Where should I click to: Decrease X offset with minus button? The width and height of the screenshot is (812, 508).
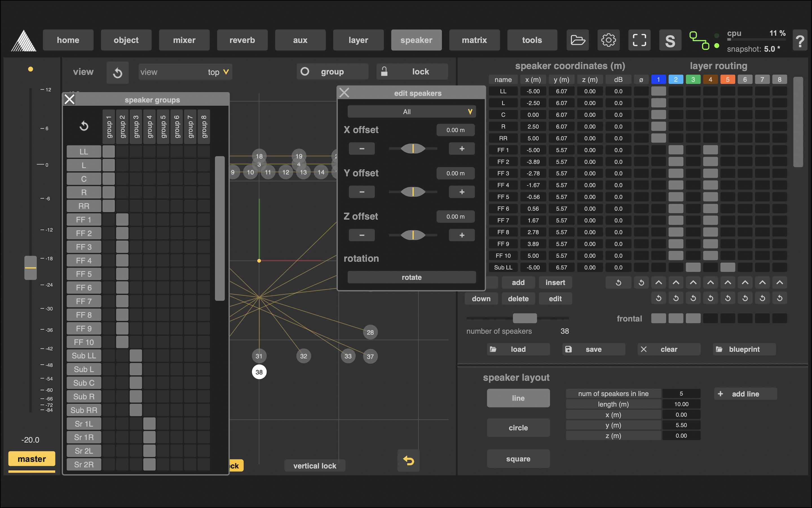tap(362, 148)
